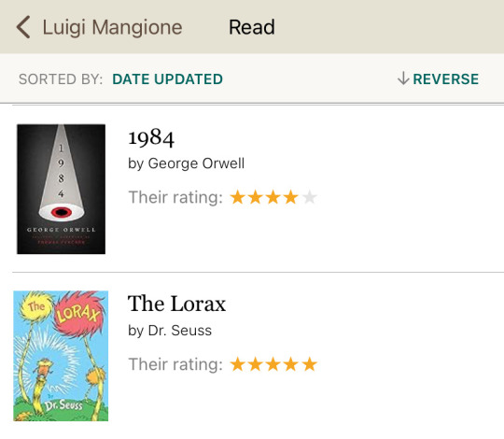The width and height of the screenshot is (504, 439).
Task: Open the Date Updated sort dropdown
Action: click(167, 79)
